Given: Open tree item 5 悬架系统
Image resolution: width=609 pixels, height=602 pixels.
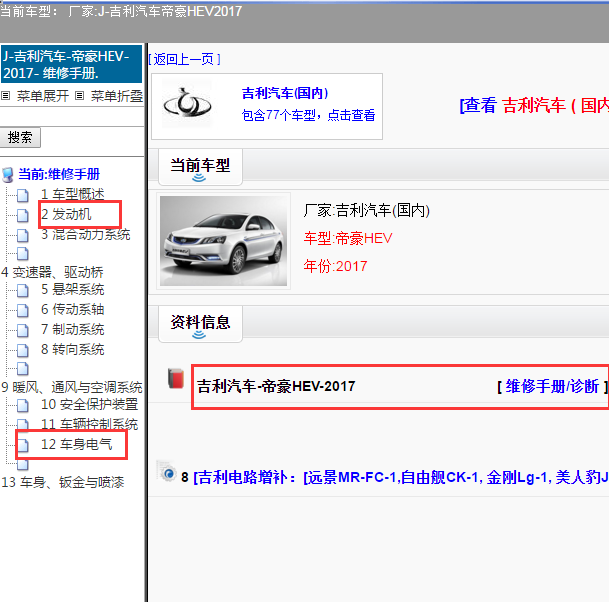Looking at the screenshot, I should (x=73, y=289).
